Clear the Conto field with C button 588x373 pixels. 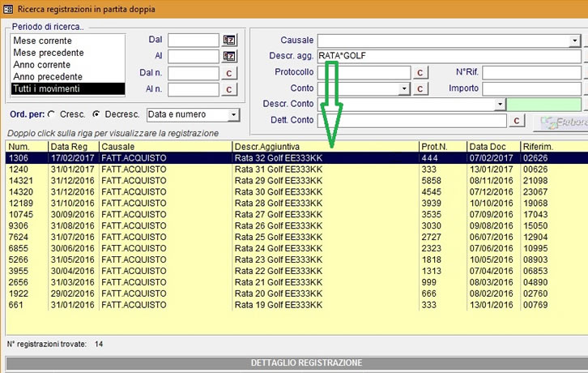[420, 89]
